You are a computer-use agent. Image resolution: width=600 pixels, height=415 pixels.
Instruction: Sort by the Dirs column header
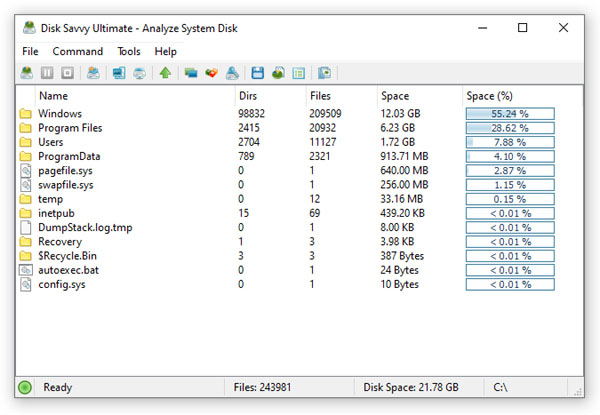tap(270, 96)
